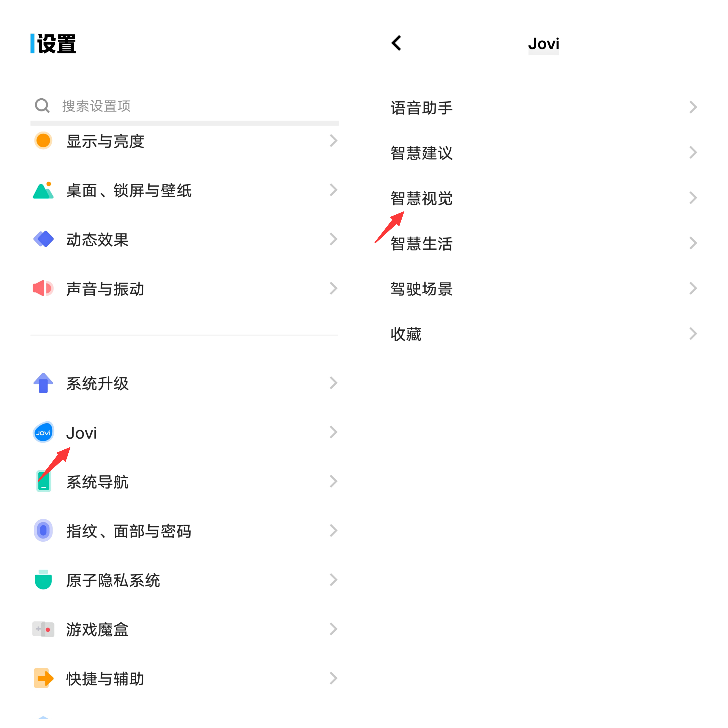
Task: Tap the orange Display & Brightness icon
Action: 43,141
